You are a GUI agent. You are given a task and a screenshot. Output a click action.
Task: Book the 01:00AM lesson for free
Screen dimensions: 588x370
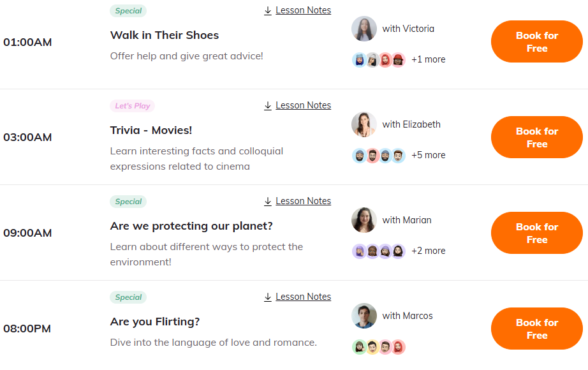(x=536, y=41)
